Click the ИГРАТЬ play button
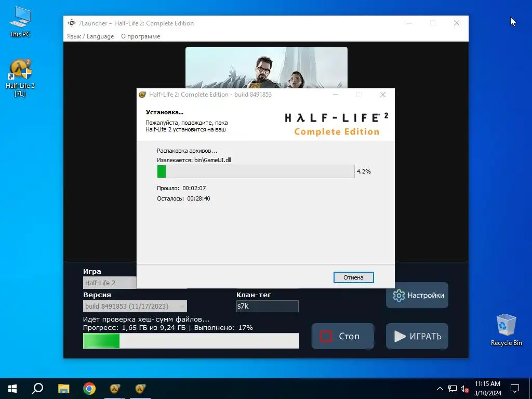This screenshot has width=532, height=399. point(417,336)
